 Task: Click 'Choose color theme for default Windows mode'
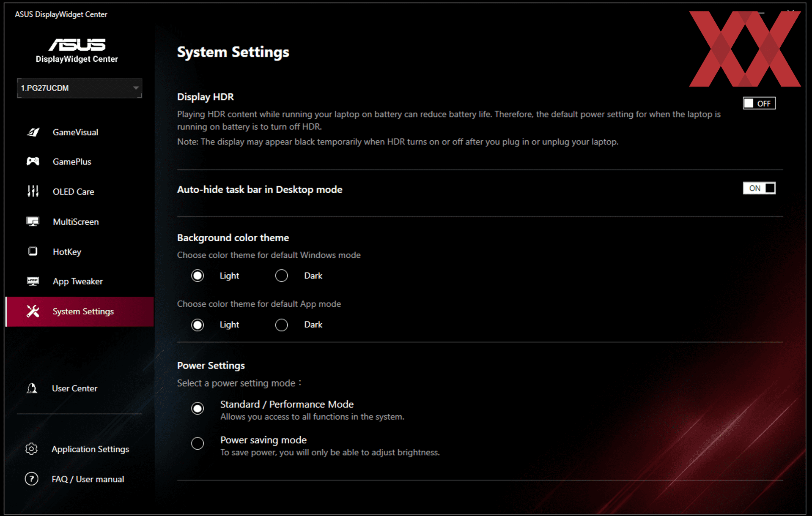pyautogui.click(x=269, y=255)
